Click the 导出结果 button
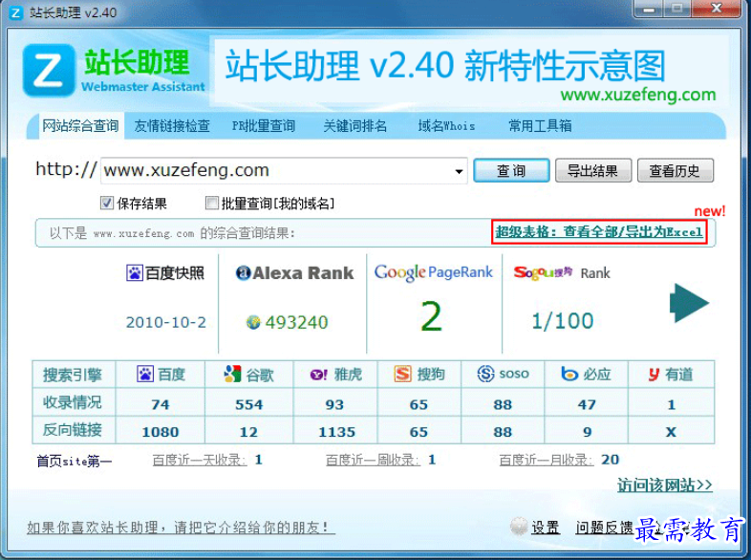 click(x=593, y=170)
